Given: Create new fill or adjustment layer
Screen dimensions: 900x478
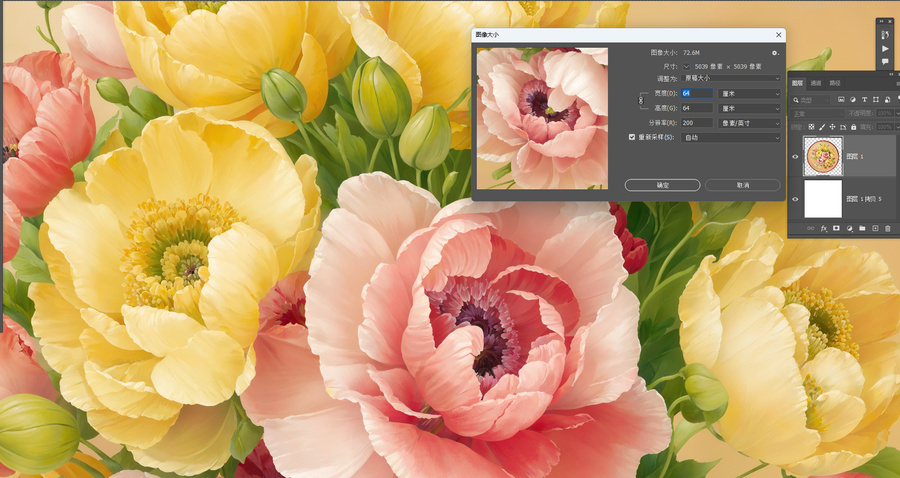Looking at the screenshot, I should click(849, 228).
